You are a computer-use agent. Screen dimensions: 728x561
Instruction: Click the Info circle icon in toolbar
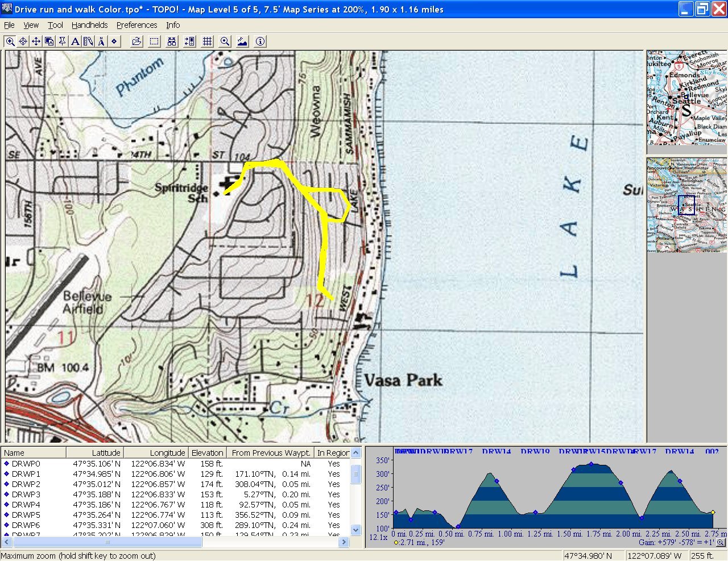(260, 42)
